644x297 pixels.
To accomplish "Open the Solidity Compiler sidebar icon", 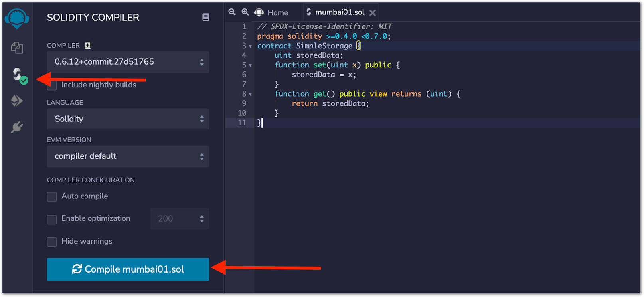I will pyautogui.click(x=18, y=75).
